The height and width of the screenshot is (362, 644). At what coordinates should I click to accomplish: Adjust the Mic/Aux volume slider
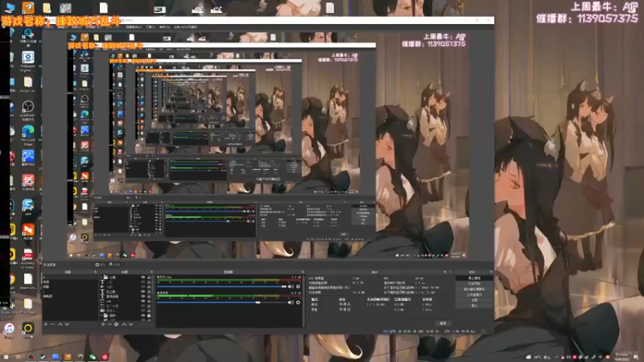222,286
